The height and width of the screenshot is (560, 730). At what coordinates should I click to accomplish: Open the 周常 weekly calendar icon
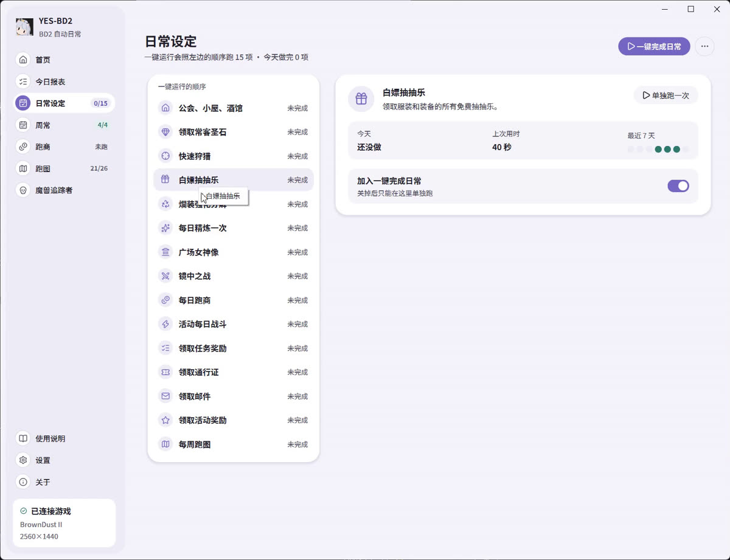[23, 125]
